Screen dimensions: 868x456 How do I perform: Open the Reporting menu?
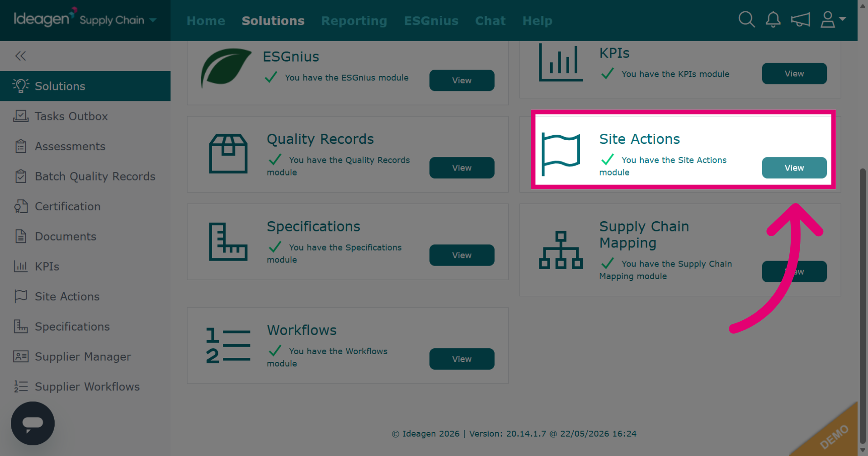tap(354, 21)
